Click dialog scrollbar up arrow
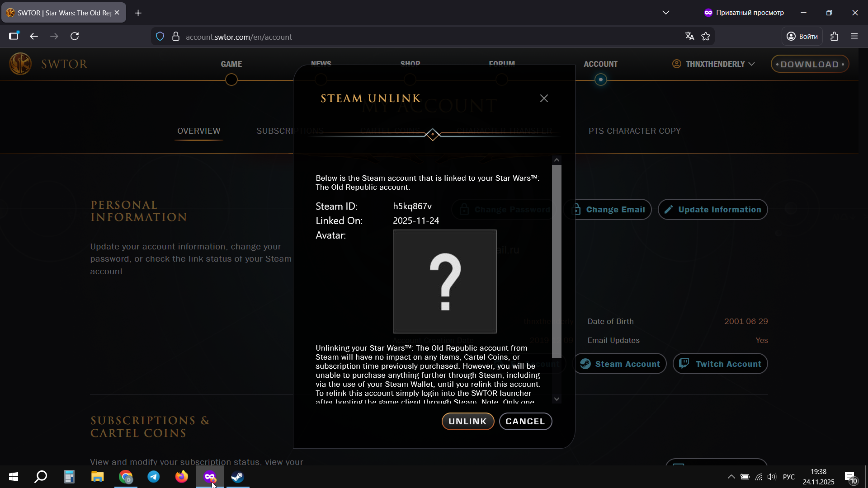This screenshot has height=488, width=868. point(557,160)
